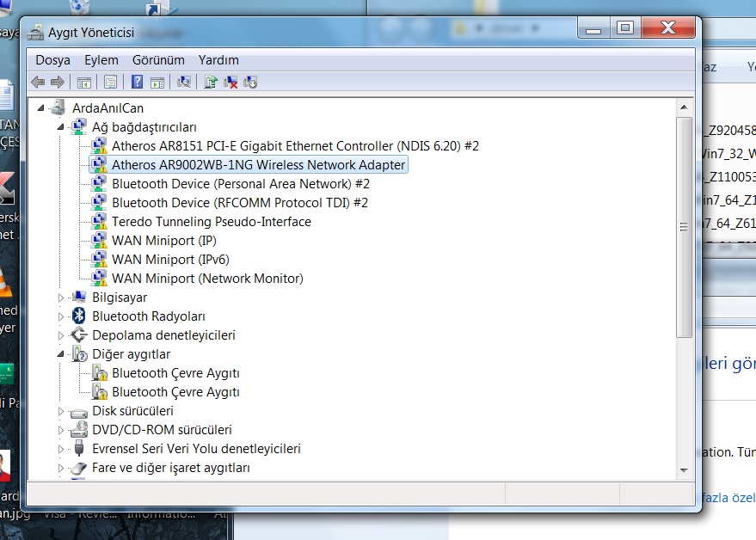Select WAN Miniport (IPv6) adapter
The width and height of the screenshot is (756, 540).
coord(170,260)
